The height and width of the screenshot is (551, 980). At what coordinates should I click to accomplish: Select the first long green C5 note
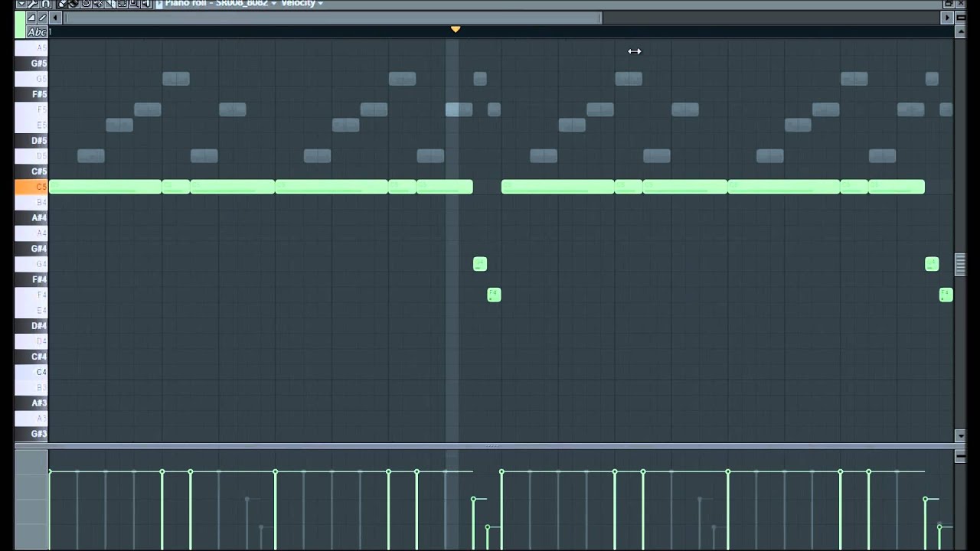(x=106, y=187)
